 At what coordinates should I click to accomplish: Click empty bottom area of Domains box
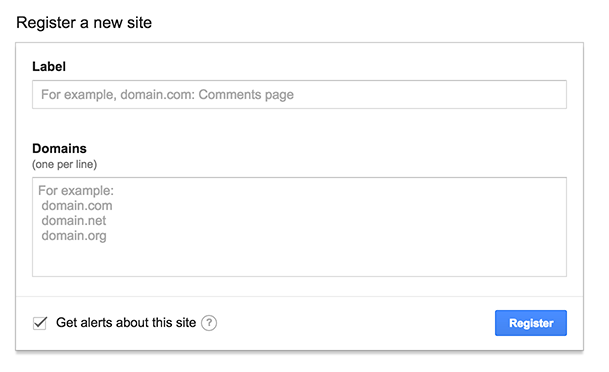pos(299,260)
